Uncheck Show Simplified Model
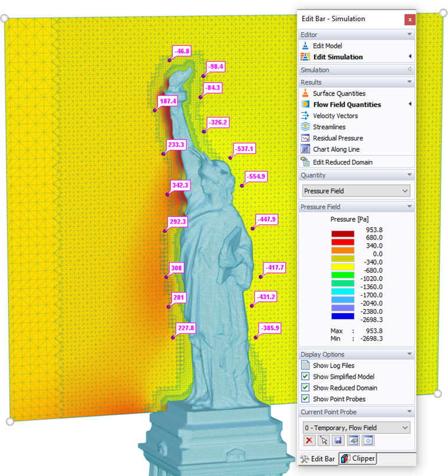 point(305,376)
